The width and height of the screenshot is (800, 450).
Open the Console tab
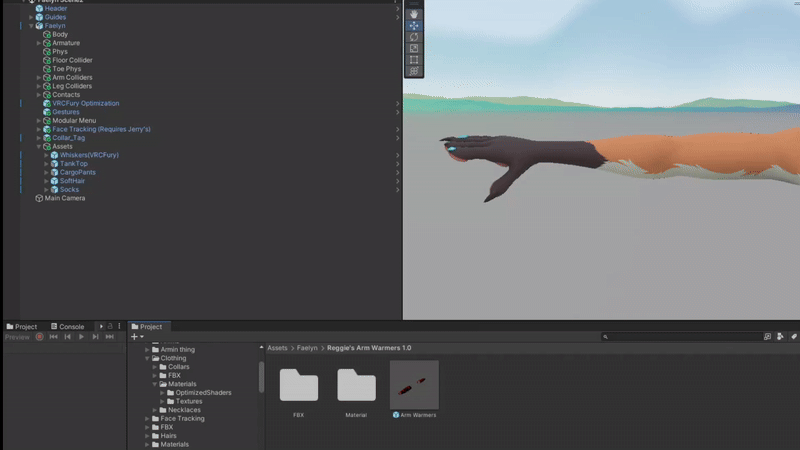67,327
